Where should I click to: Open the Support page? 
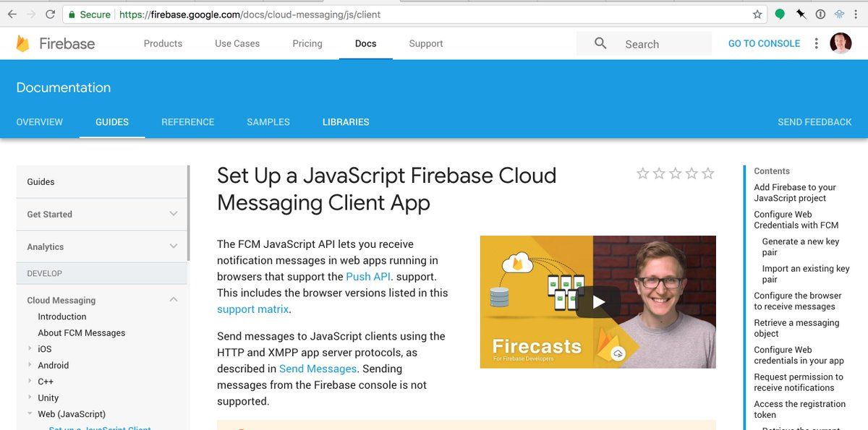(x=426, y=43)
